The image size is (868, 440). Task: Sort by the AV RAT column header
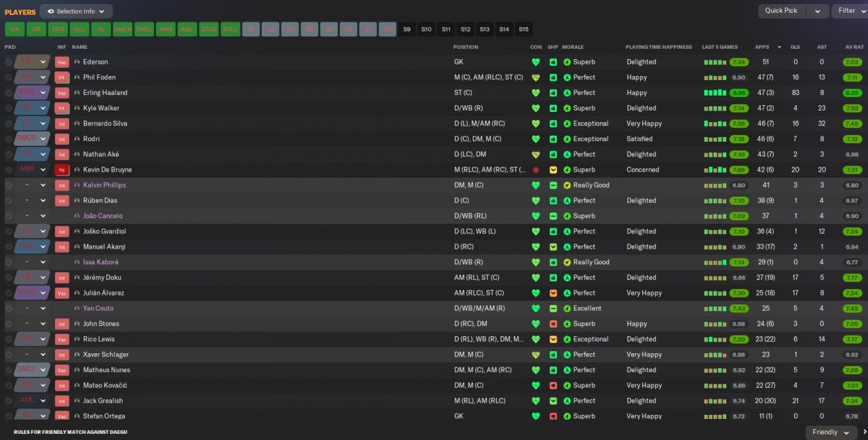click(854, 47)
